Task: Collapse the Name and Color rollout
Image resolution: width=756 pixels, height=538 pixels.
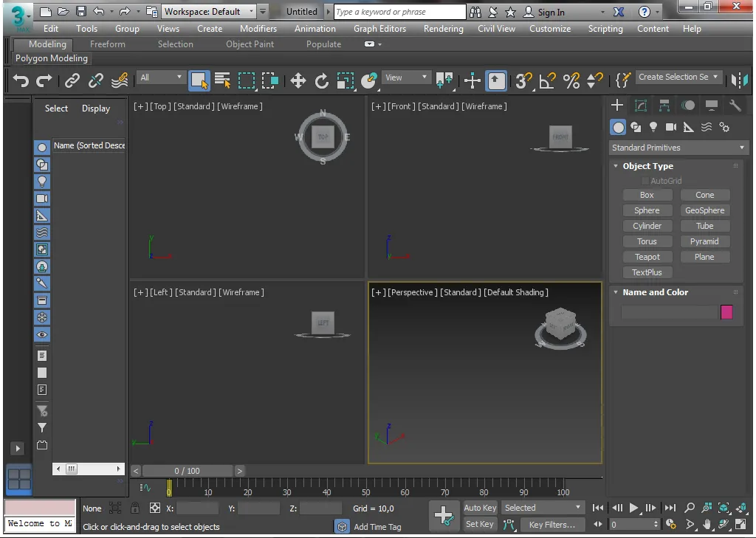Action: coord(616,292)
